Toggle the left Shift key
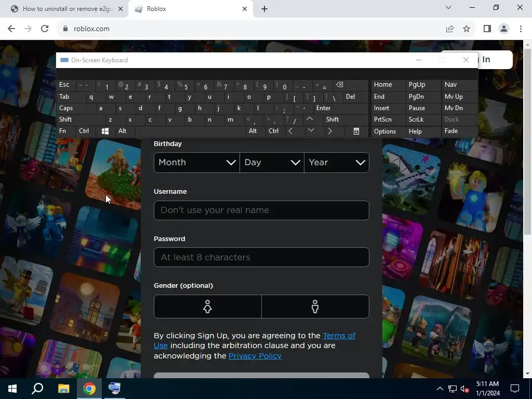 81,119
